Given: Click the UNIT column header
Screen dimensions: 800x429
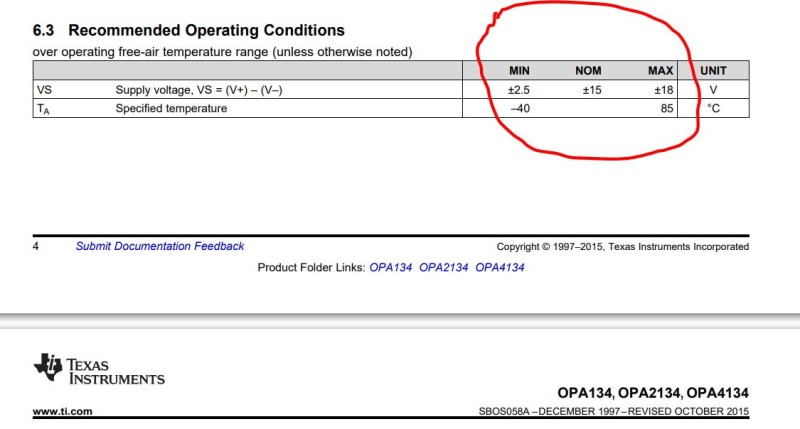Looking at the screenshot, I should tap(713, 71).
